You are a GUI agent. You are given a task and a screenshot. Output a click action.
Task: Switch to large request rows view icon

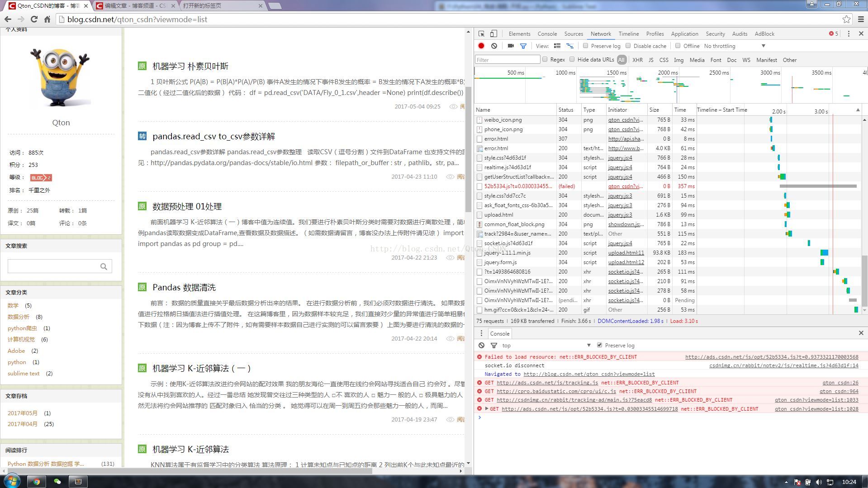[x=557, y=46]
